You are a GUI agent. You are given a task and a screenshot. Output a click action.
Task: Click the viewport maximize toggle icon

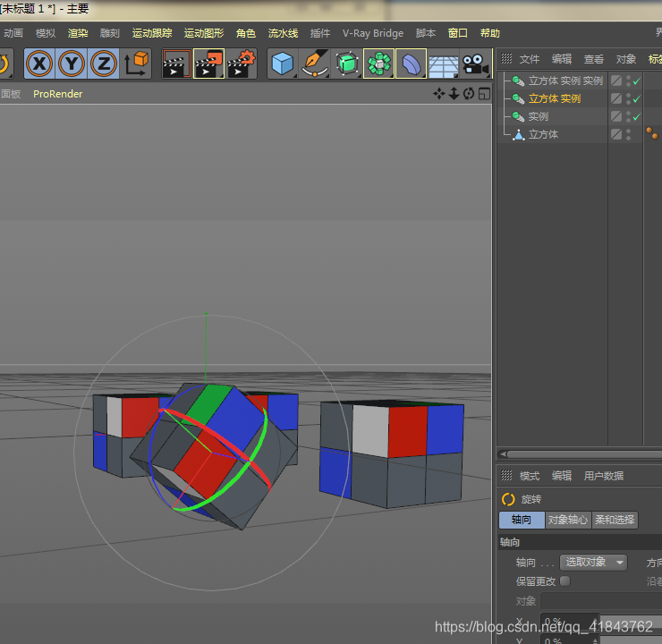(484, 94)
